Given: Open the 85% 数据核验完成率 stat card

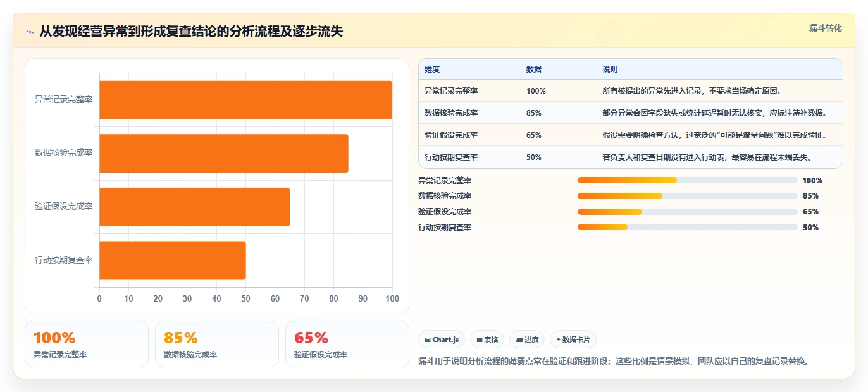Looking at the screenshot, I should pyautogui.click(x=217, y=344).
